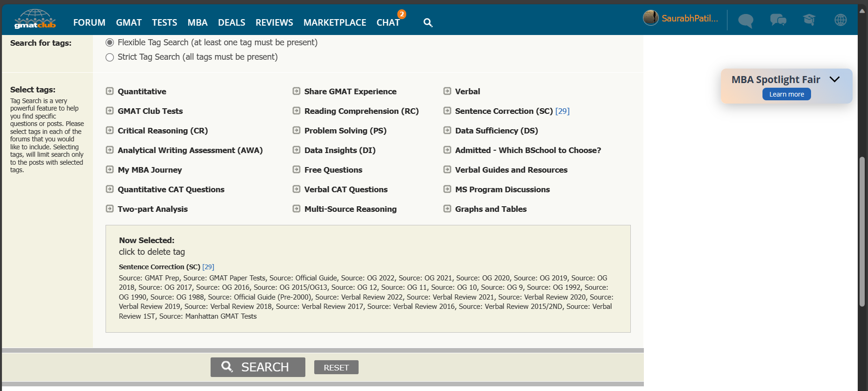Image resolution: width=868 pixels, height=391 pixels.
Task: Select Strict Tag Search radio button
Action: pyautogui.click(x=110, y=57)
